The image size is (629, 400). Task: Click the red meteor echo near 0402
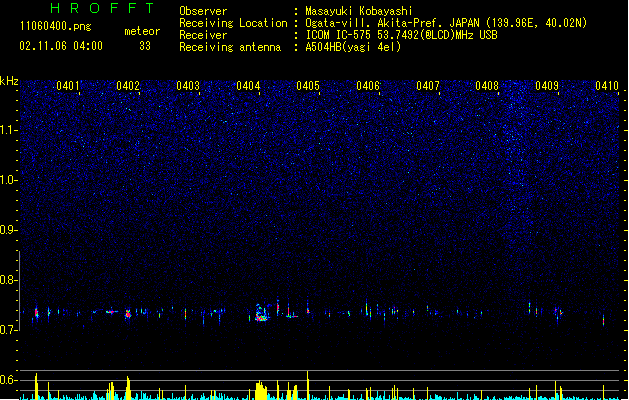tap(128, 314)
